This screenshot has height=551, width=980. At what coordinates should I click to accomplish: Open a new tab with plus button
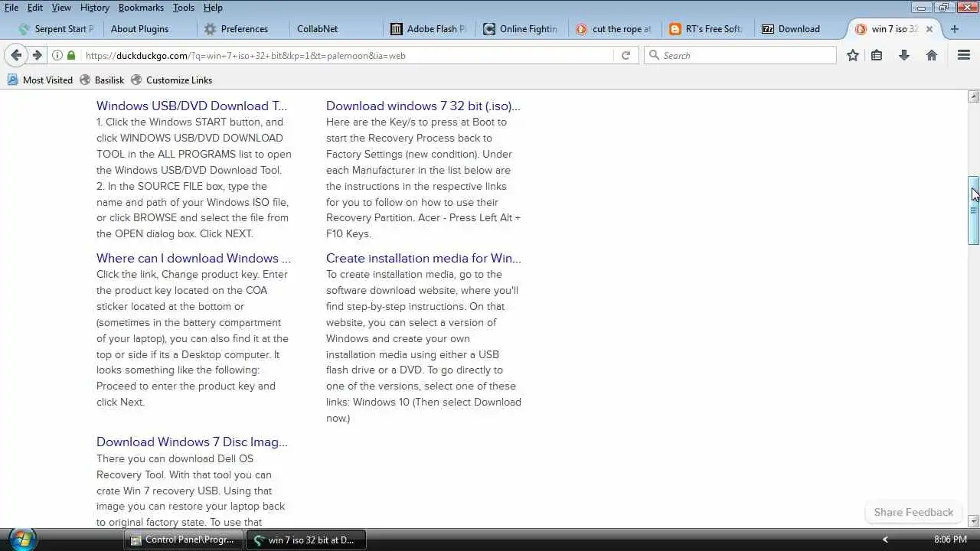954,29
